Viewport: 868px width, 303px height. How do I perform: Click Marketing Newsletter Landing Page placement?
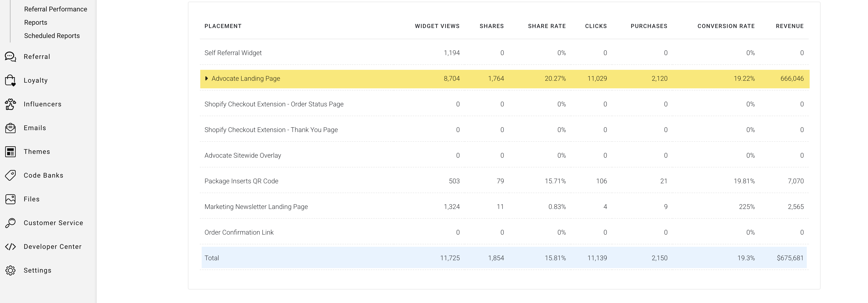click(x=256, y=207)
